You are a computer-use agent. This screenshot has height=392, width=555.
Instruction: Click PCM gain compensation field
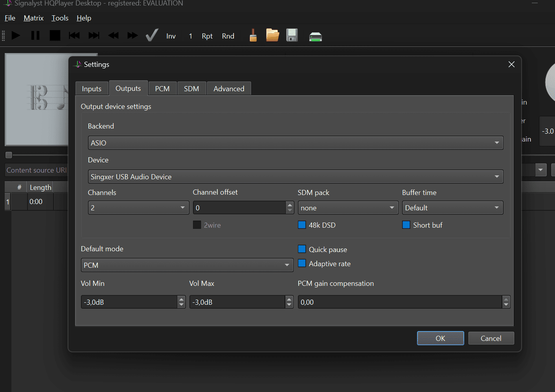[400, 302]
